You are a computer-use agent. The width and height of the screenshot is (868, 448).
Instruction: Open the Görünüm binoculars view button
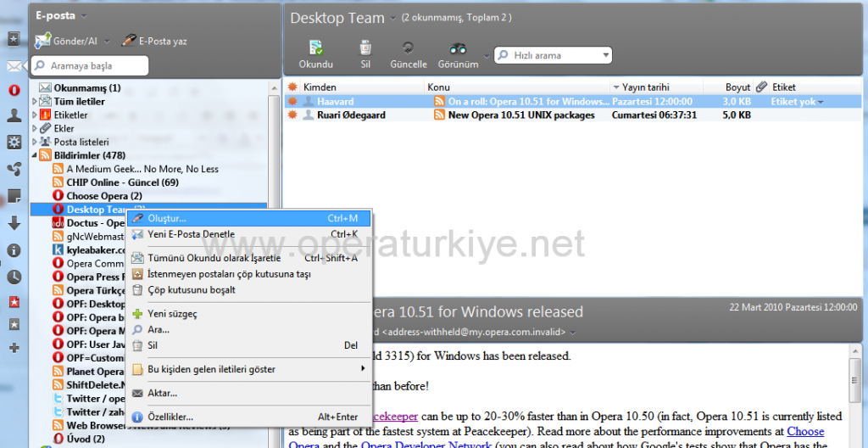[x=458, y=54]
